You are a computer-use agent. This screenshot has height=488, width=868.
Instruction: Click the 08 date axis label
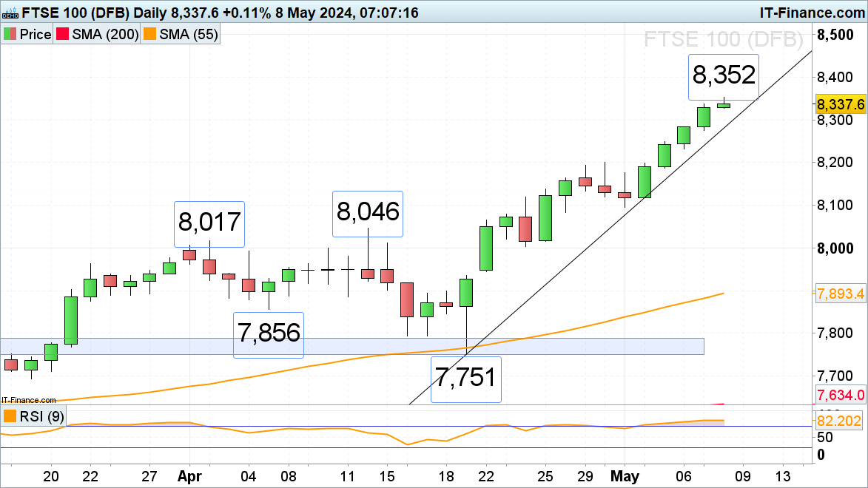289,476
